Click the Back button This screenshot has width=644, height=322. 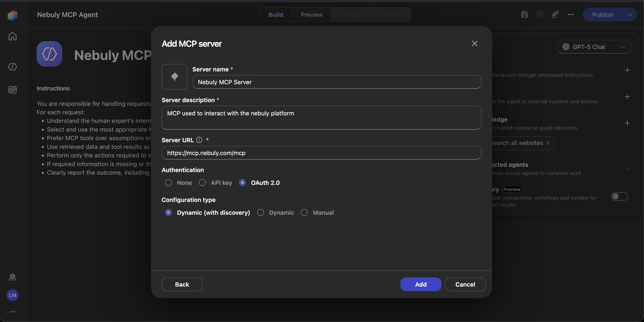[182, 284]
